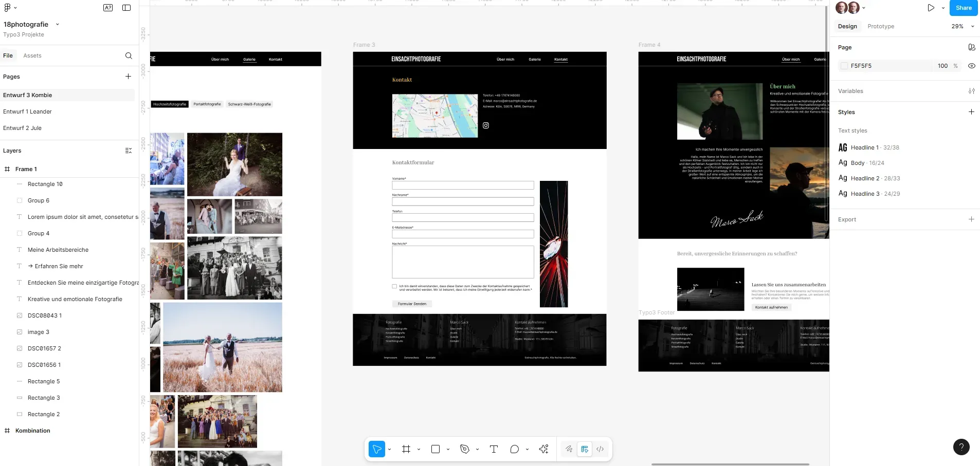Select the Group 6 layer
Image resolution: width=980 pixels, height=466 pixels.
39,200
